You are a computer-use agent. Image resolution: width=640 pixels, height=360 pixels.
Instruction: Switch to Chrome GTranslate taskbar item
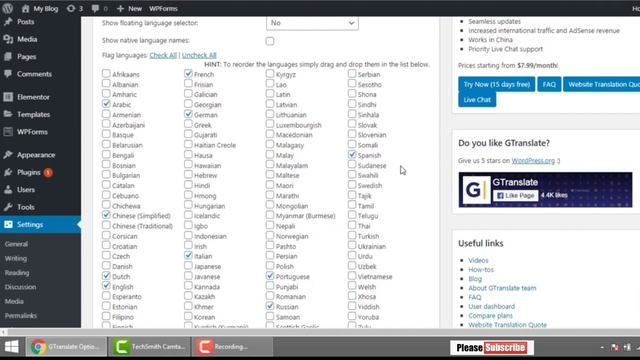click(x=66, y=347)
